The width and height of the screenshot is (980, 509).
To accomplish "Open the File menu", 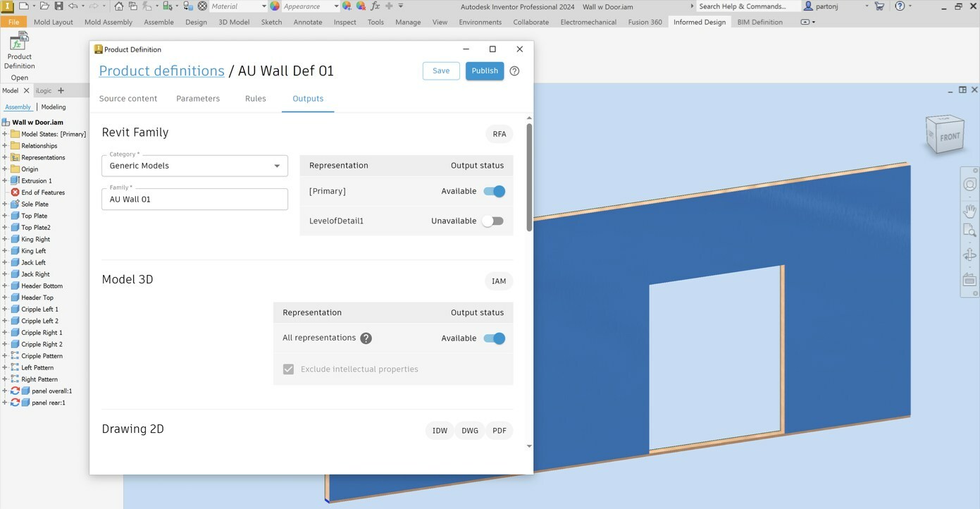I will point(14,22).
